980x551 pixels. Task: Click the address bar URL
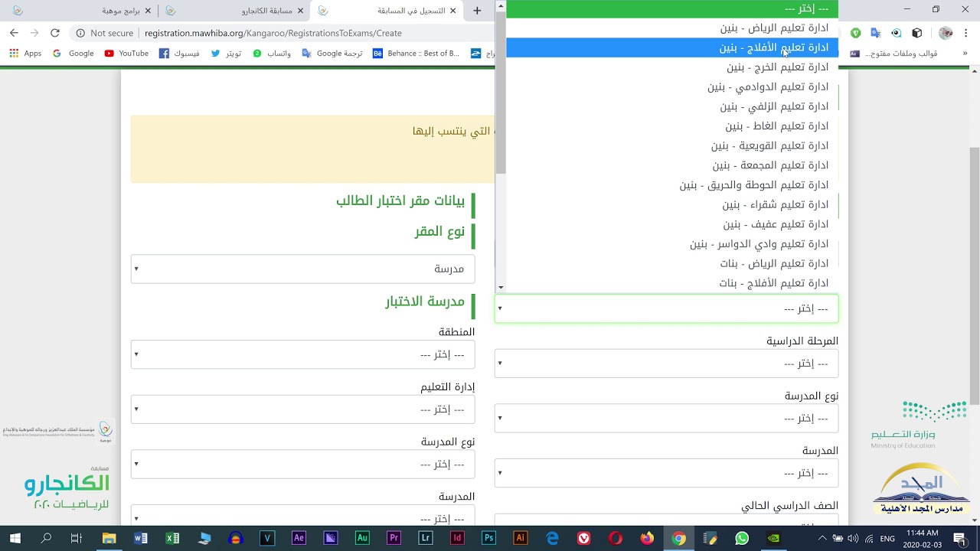(x=273, y=33)
